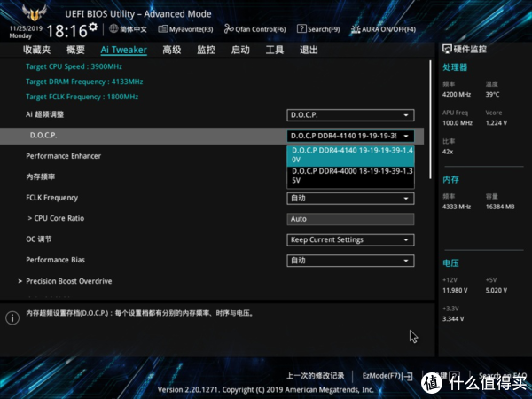
Task: Open 上一次的修改记录 last modified log
Action: tap(316, 376)
